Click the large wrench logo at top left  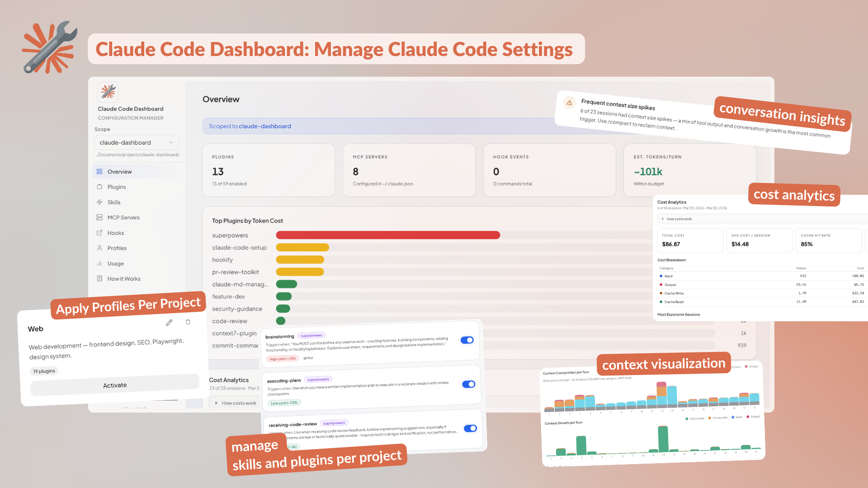50,47
